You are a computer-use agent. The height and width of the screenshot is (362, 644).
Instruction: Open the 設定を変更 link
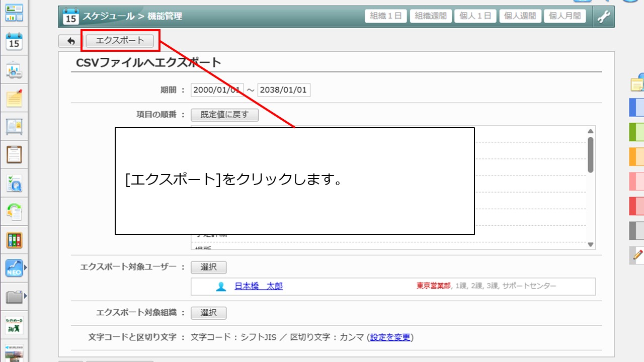click(x=390, y=337)
